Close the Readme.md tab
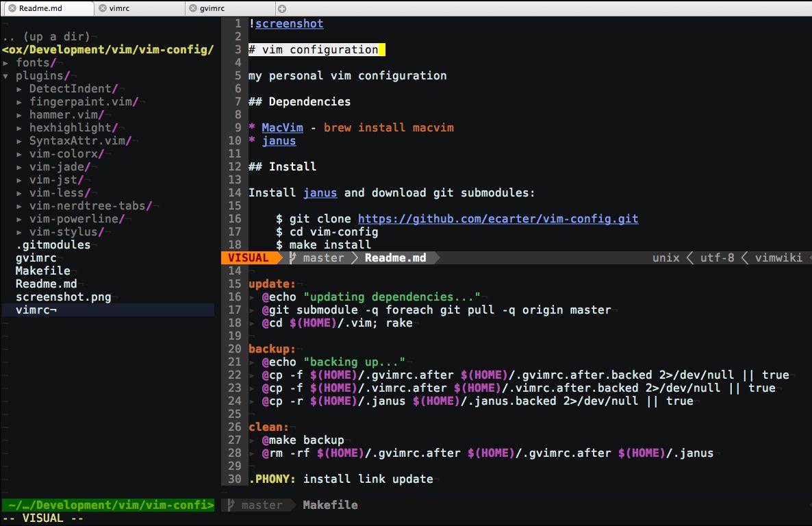This screenshot has height=526, width=812. [12, 8]
